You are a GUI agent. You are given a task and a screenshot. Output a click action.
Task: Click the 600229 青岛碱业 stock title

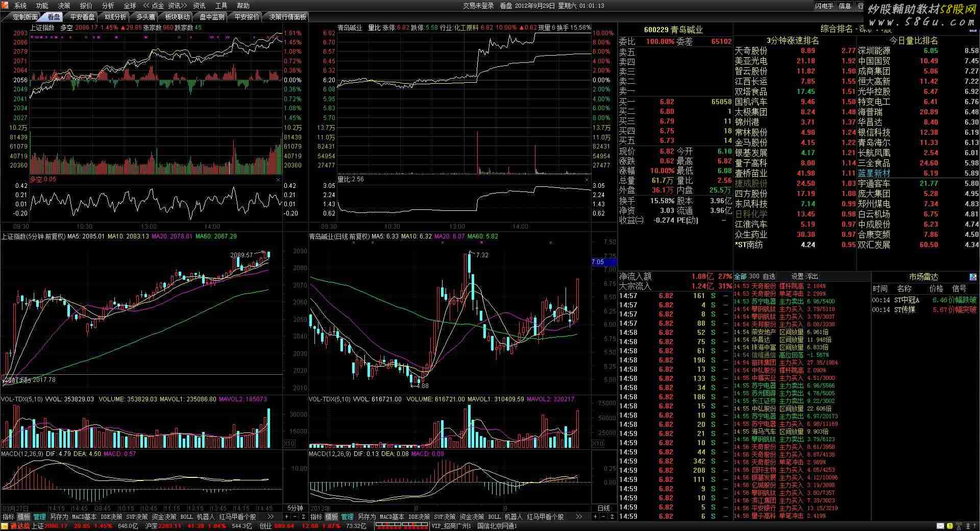click(x=673, y=30)
